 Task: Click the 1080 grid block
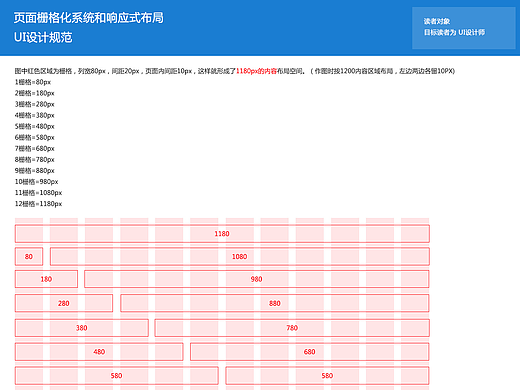(x=240, y=256)
